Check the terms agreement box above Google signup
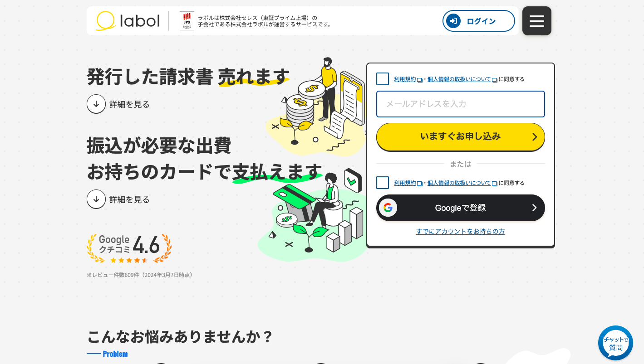Image resolution: width=644 pixels, height=364 pixels. coord(383,183)
